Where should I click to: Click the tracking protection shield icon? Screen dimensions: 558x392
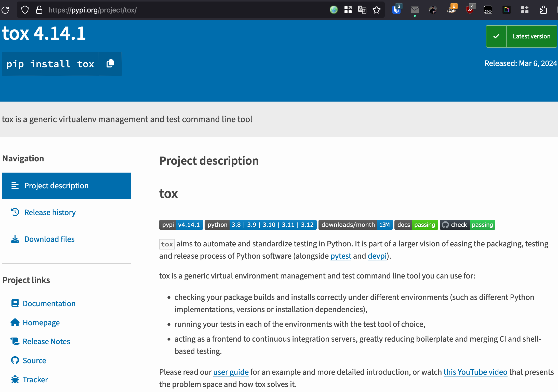tap(25, 10)
